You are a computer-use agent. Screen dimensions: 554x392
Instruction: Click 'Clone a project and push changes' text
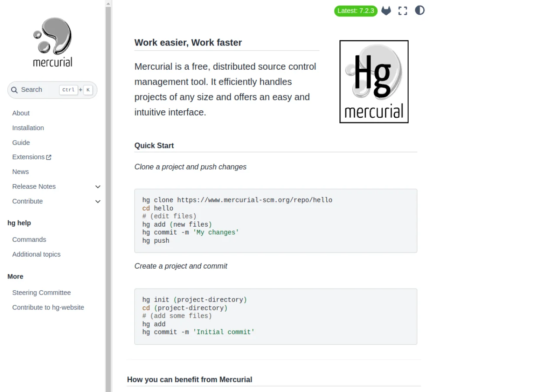[190, 167]
